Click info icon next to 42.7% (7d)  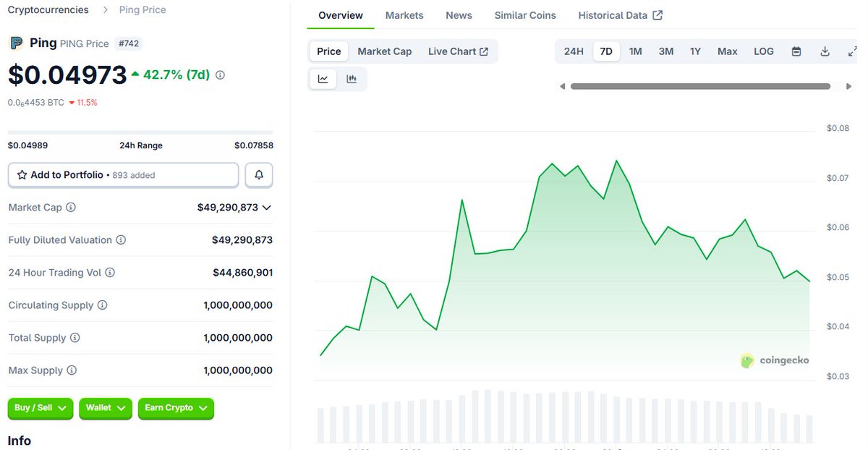220,75
